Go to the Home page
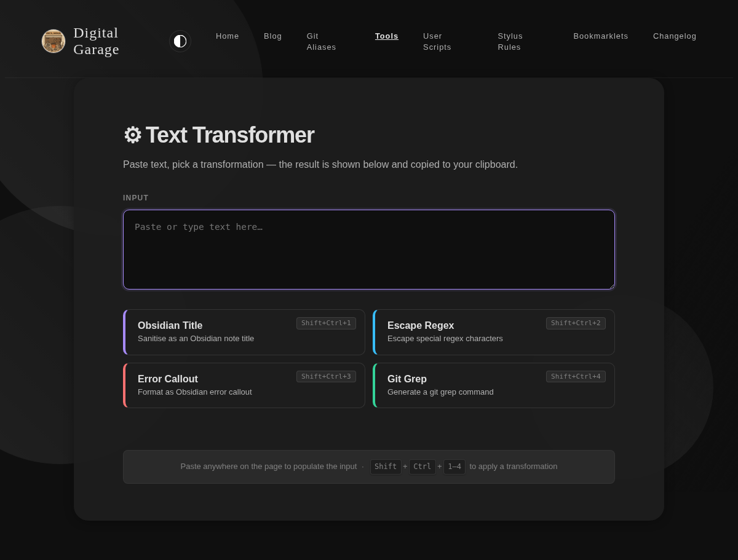This screenshot has height=560, width=738. pos(228,36)
